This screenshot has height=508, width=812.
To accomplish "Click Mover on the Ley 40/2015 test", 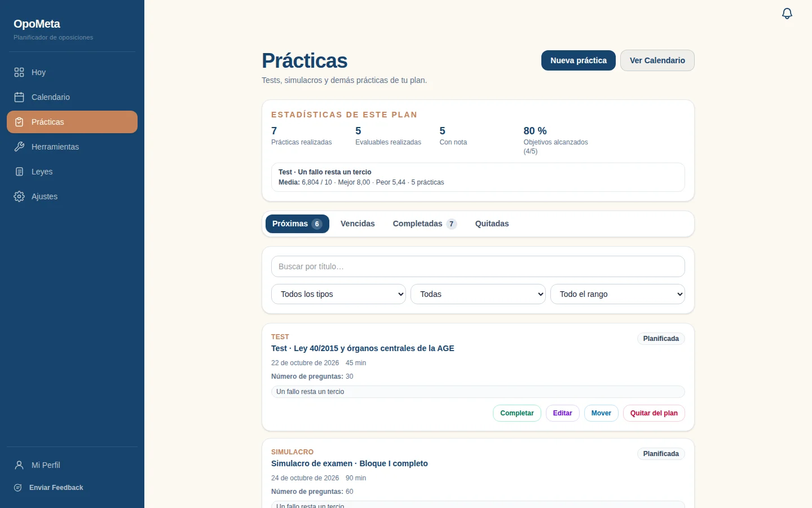I will tap(601, 413).
